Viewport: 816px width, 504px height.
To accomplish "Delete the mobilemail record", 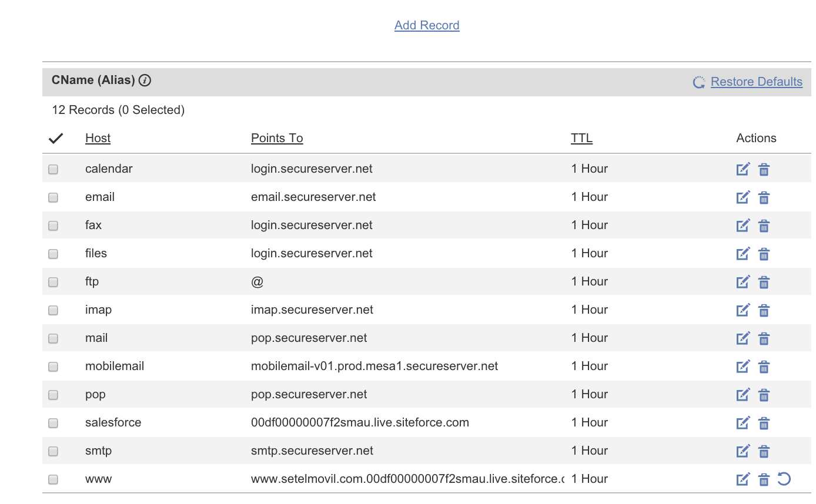I will coord(764,367).
